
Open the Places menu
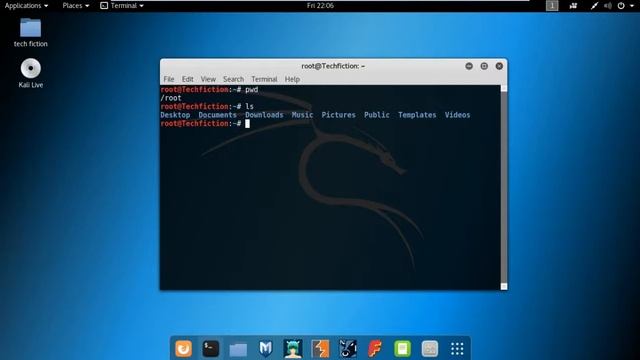coord(76,6)
